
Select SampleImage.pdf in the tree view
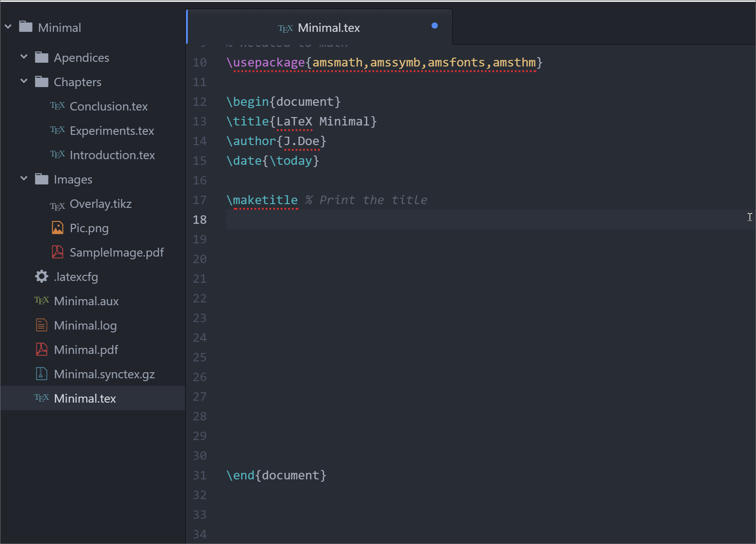117,252
